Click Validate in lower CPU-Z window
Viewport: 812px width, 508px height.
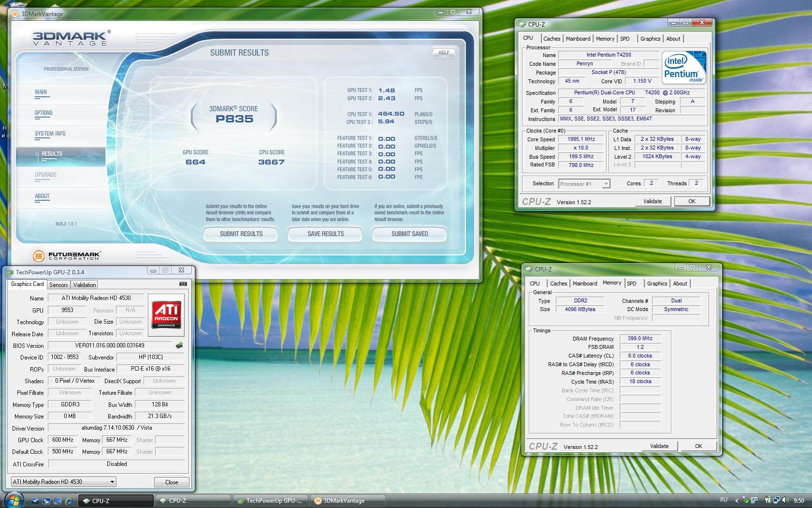tap(659, 446)
